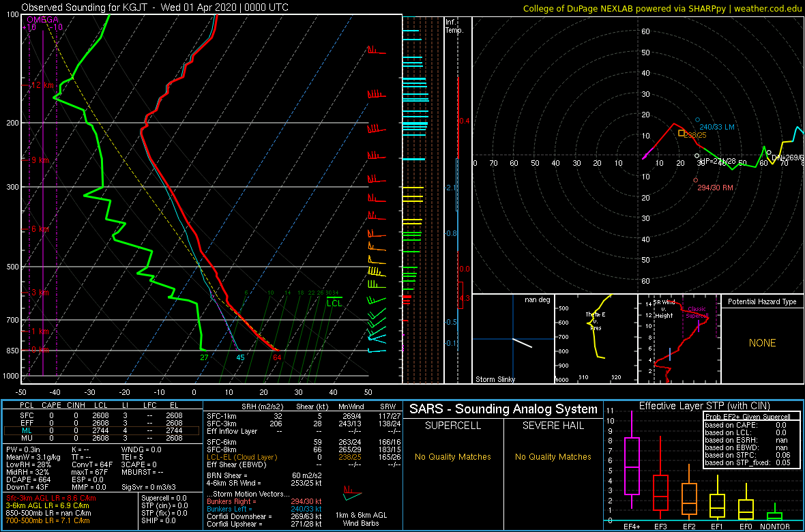The width and height of the screenshot is (805, 532).
Task: Click the ConvT = 64F value
Action: [x=92, y=466]
